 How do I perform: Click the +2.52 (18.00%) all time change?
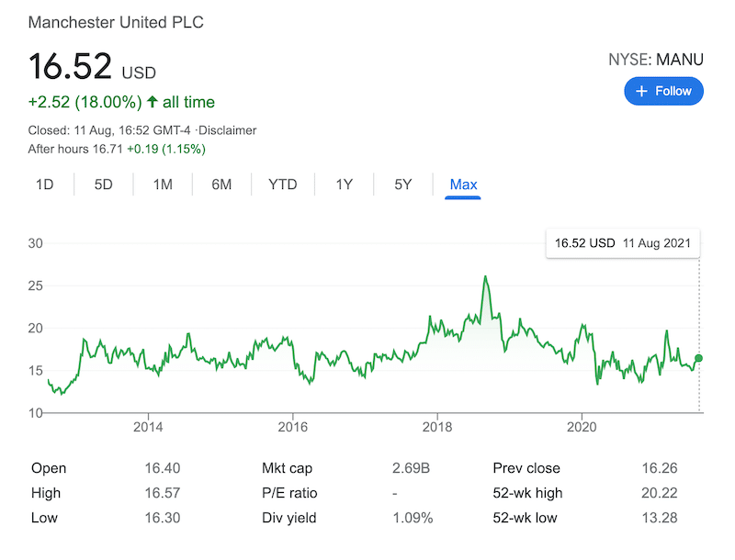pyautogui.click(x=121, y=102)
